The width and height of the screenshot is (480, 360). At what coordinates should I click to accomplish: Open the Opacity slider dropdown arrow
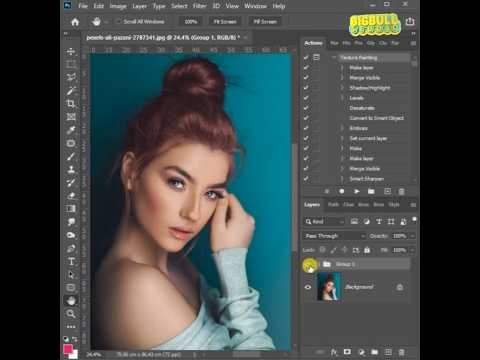(413, 236)
